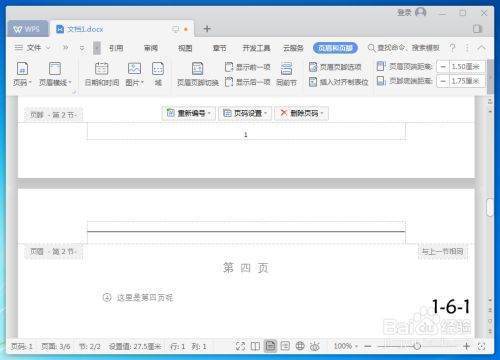Click 节: 2/2 in status bar
500x360 pixels.
pos(90,347)
